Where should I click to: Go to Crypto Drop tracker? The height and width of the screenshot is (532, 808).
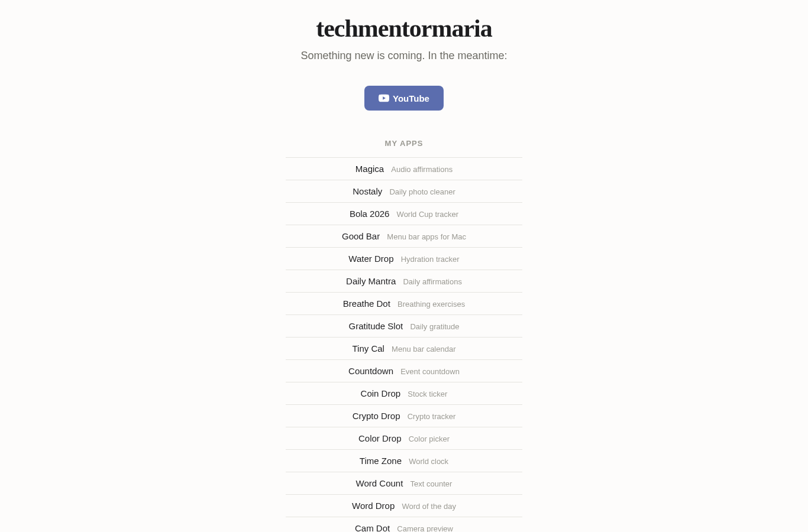(404, 416)
